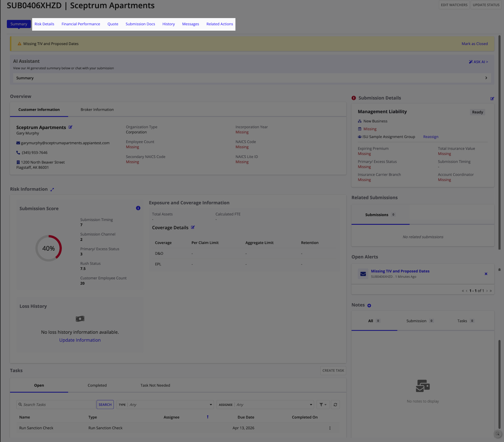504x442 pixels.
Task: Open the Type filter dropdown
Action: [x=165, y=405]
